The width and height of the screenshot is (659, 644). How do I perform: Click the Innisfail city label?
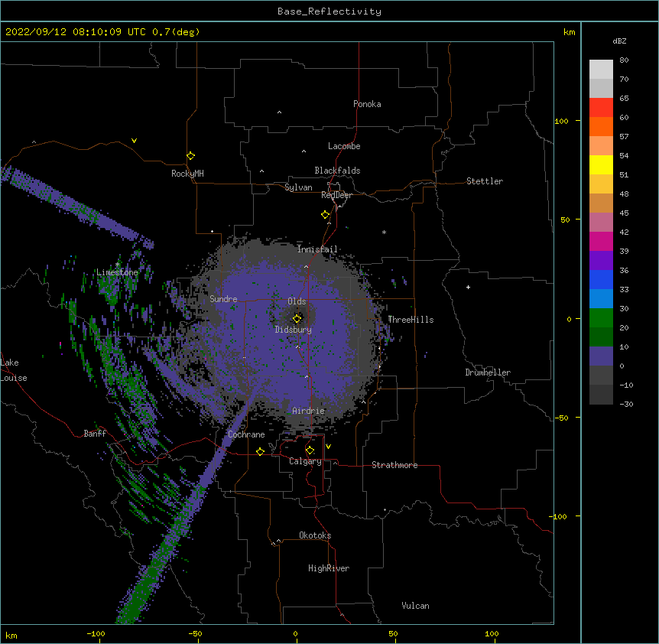[317, 249]
